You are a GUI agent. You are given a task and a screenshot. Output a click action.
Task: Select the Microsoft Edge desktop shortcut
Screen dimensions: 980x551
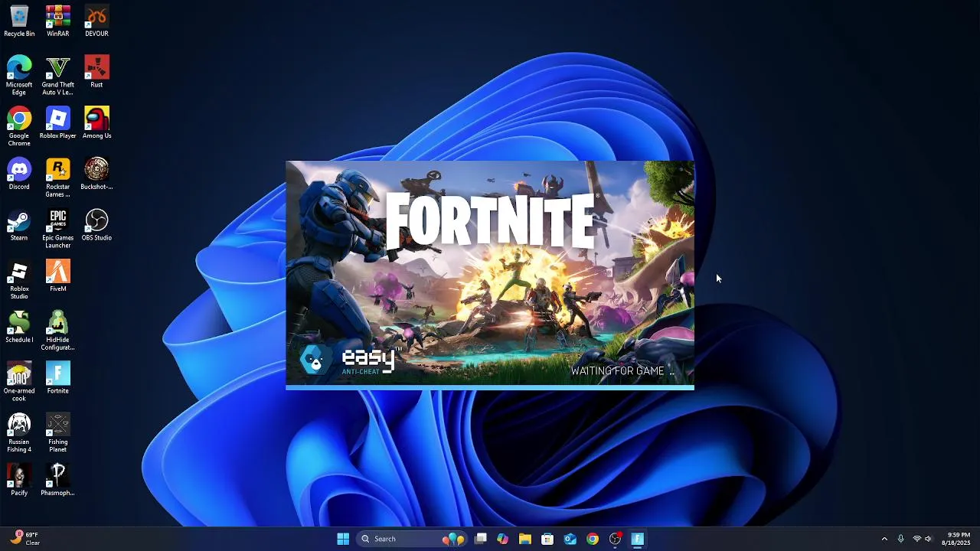point(19,76)
